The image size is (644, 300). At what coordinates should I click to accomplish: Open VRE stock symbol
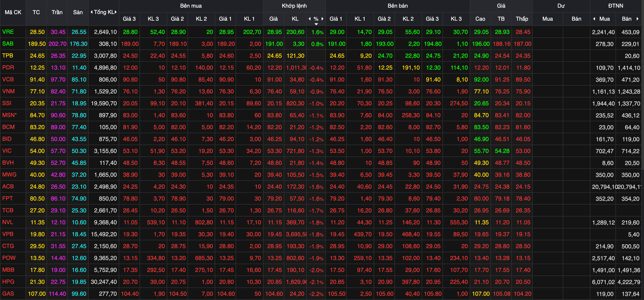pyautogui.click(x=8, y=32)
